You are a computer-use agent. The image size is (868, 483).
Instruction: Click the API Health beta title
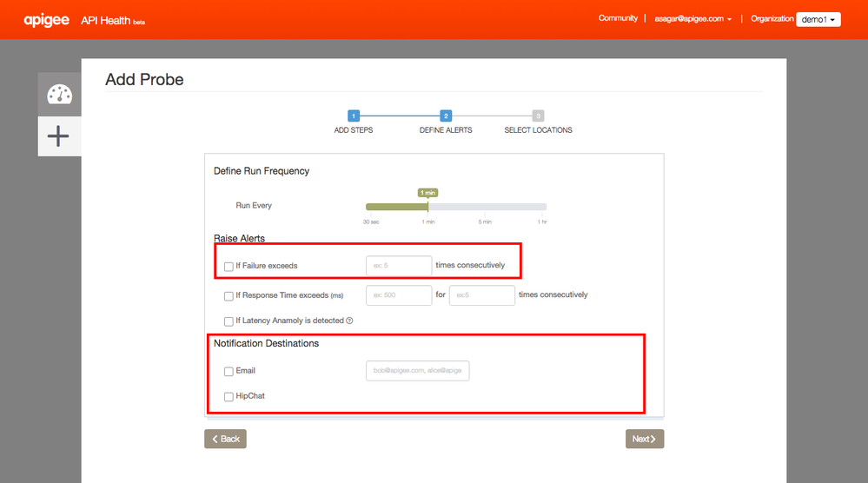[x=113, y=21]
